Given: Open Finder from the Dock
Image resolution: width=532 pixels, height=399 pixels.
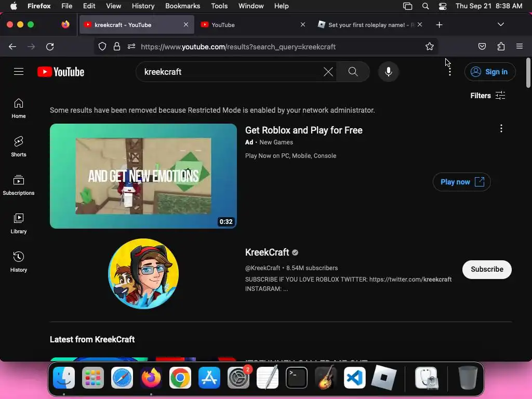Looking at the screenshot, I should pyautogui.click(x=64, y=378).
